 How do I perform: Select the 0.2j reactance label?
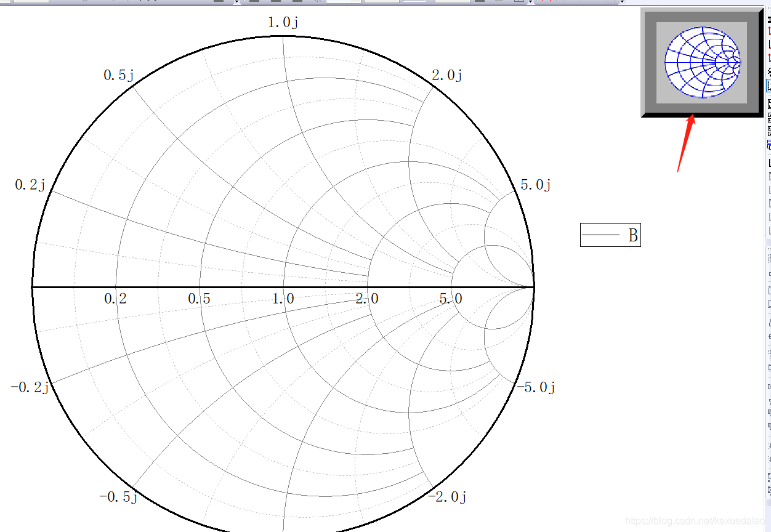[x=31, y=185]
